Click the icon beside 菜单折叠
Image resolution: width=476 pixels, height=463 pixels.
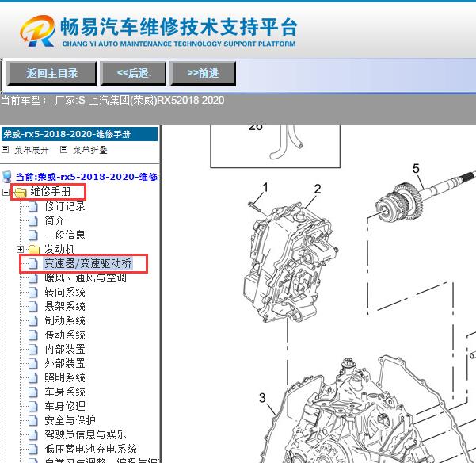pyautogui.click(x=63, y=150)
